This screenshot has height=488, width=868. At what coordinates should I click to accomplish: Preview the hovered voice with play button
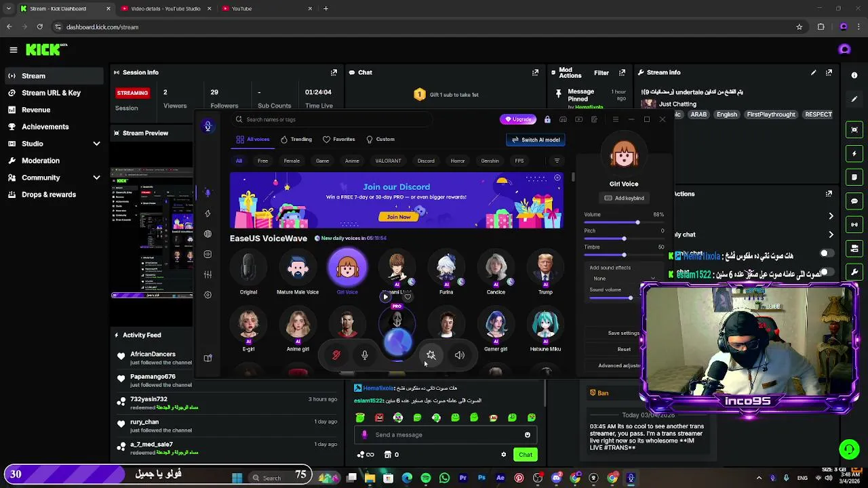coord(385,296)
